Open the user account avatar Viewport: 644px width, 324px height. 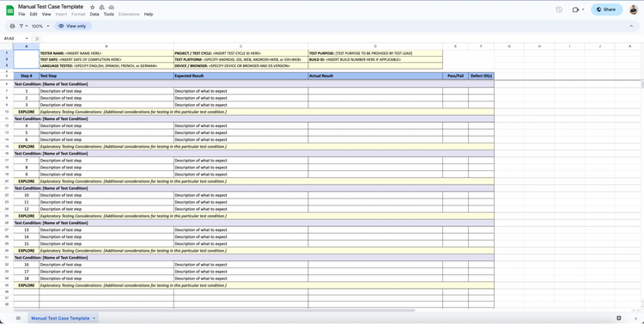point(634,9)
